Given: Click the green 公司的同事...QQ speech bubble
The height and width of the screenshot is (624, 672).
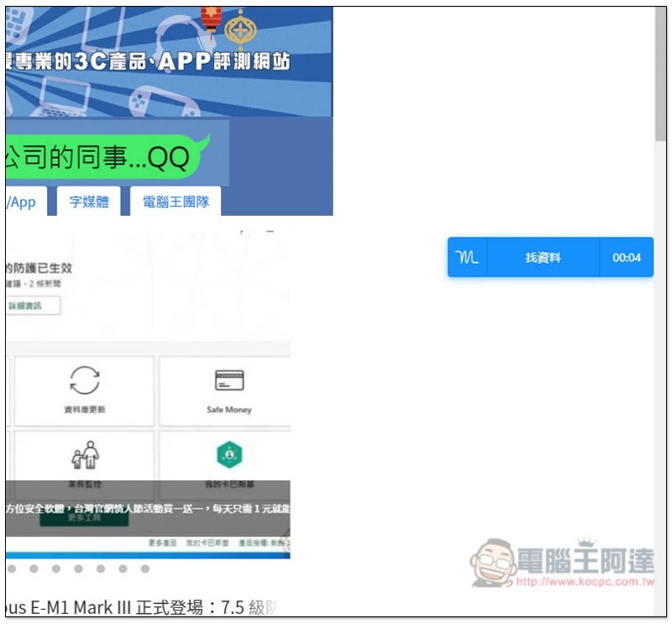Looking at the screenshot, I should coord(105,157).
